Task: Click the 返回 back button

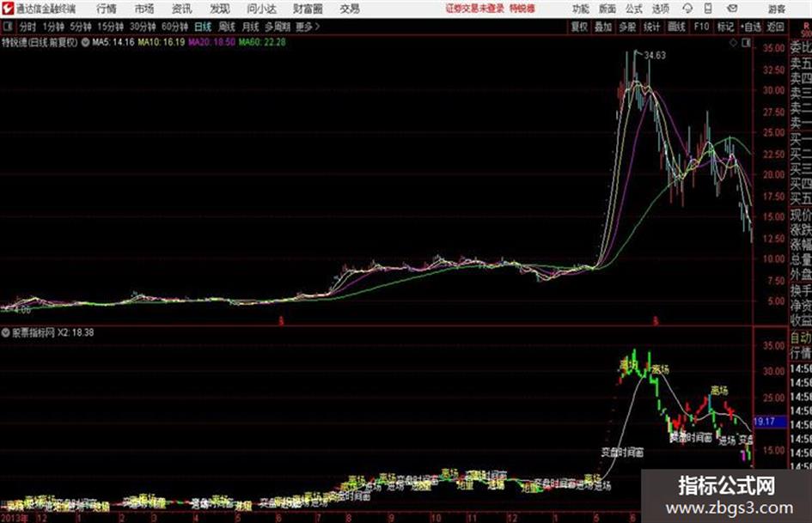Action: pyautogui.click(x=775, y=27)
